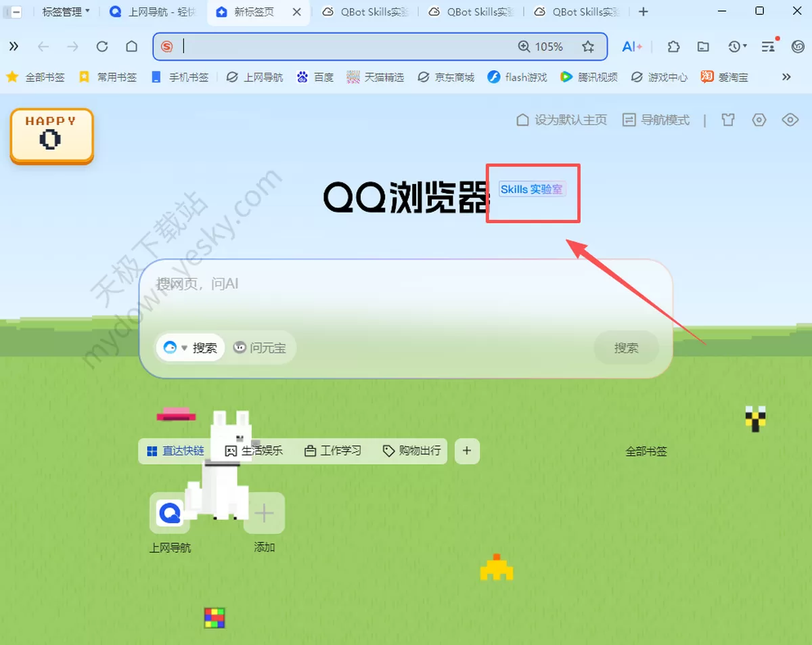
Task: Go back to previous page
Action: coord(43,46)
